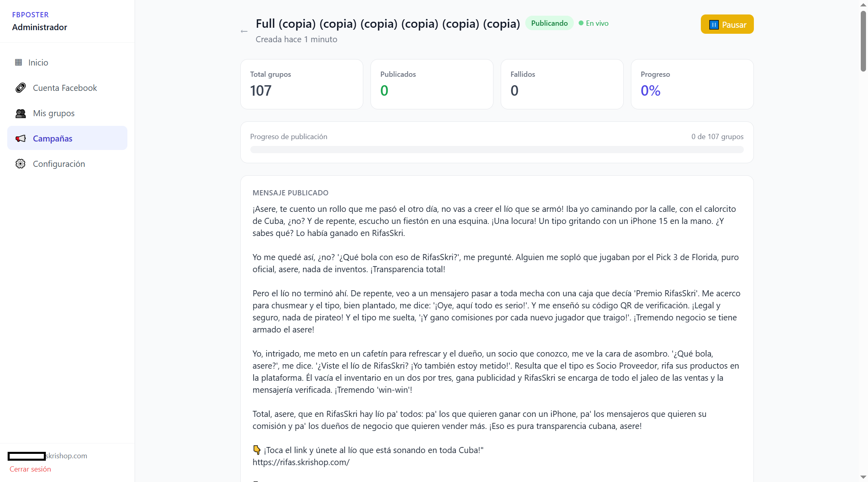This screenshot has height=482, width=868.
Task: Click the back arrow beside campaign title
Action: pos(244,31)
